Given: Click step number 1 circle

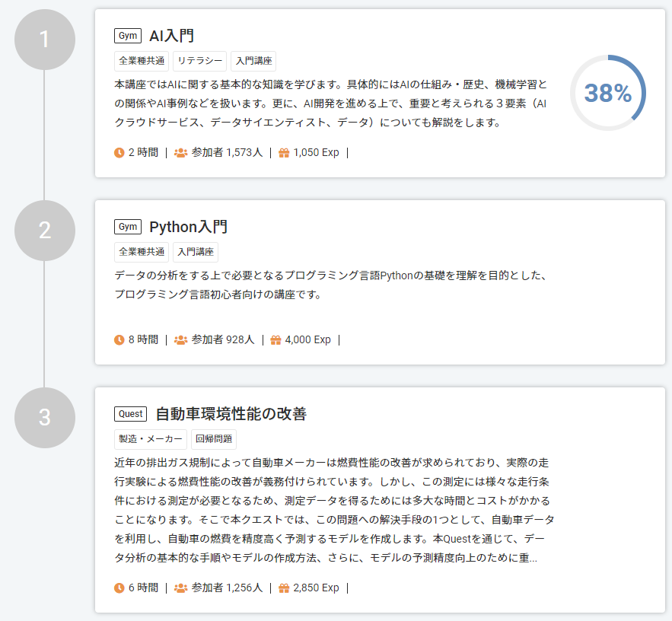Looking at the screenshot, I should (45, 40).
